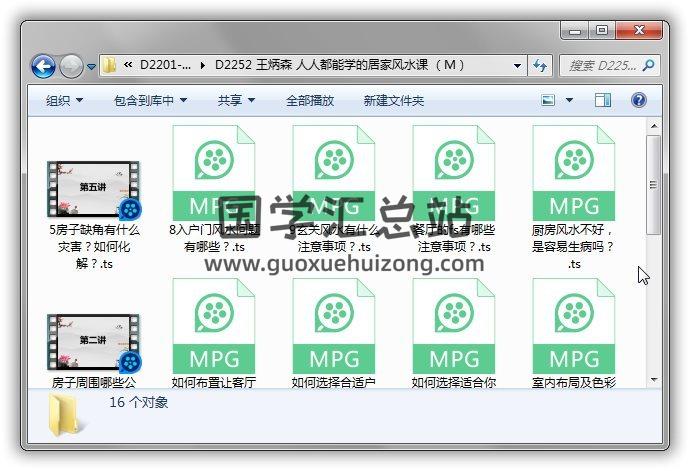Click the file name 如何布置让客厅
Viewport: 690px width, 471px height.
pyautogui.click(x=214, y=382)
